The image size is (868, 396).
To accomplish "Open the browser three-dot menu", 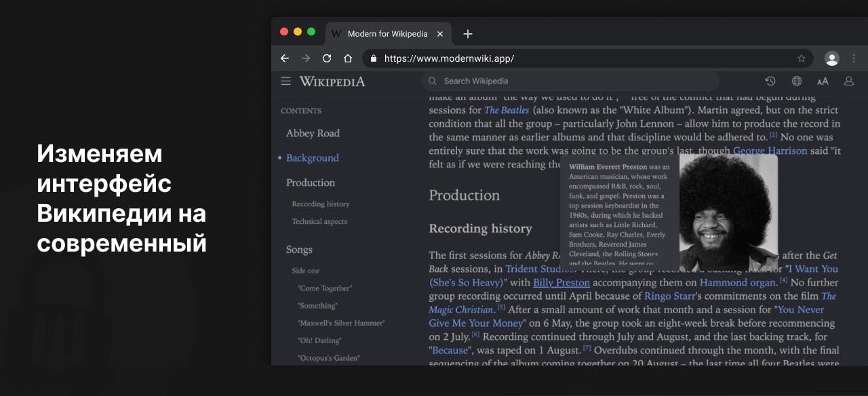I will click(853, 58).
